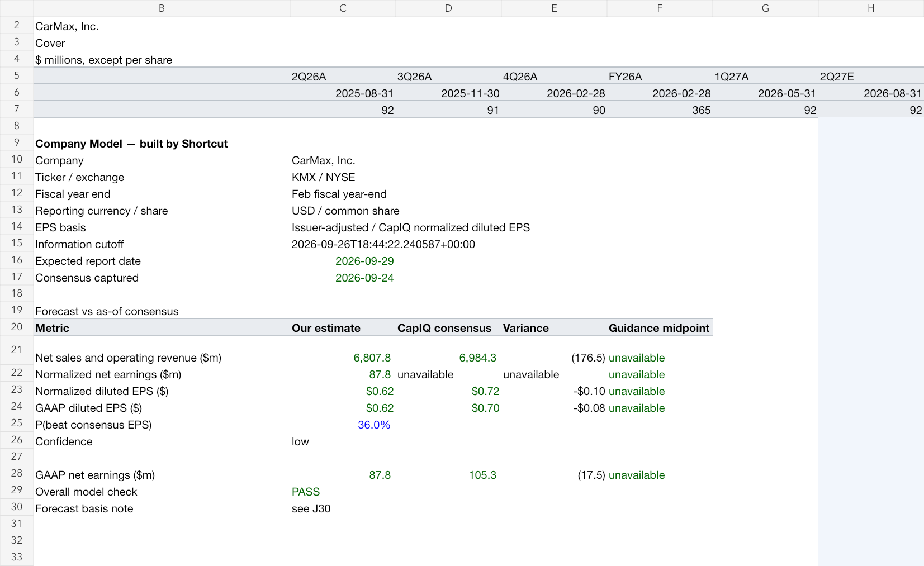The height and width of the screenshot is (566, 924).
Task: Select column F header
Action: coord(660,8)
